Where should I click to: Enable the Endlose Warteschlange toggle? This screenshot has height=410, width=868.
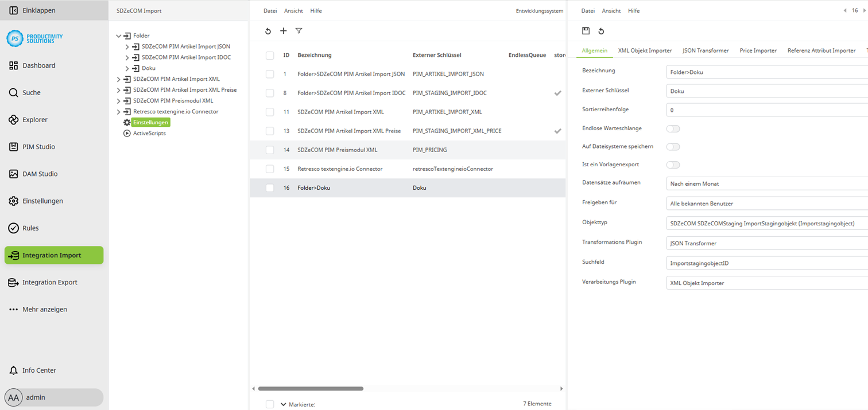[672, 128]
